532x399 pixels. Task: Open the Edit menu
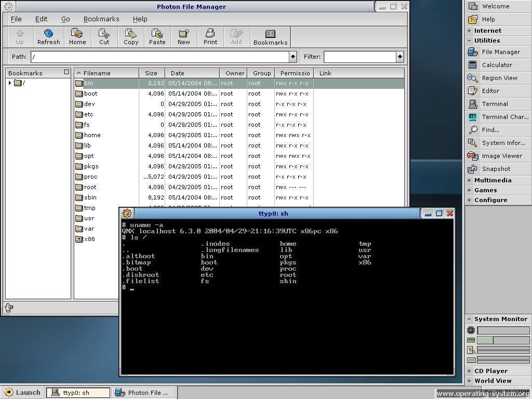[x=42, y=19]
